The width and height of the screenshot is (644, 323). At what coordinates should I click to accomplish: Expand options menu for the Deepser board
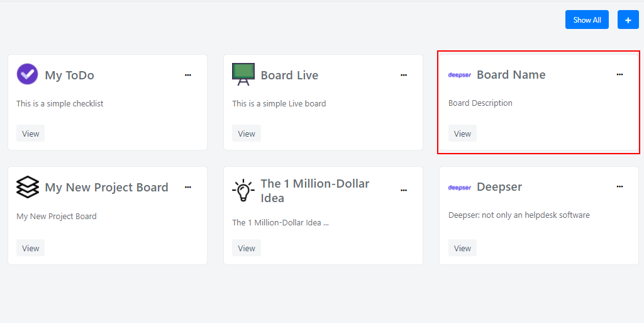(619, 186)
